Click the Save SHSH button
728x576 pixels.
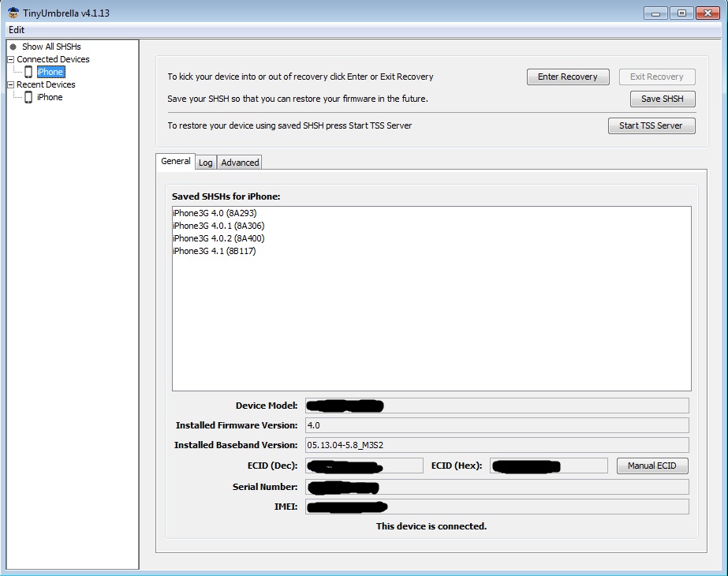coord(663,99)
